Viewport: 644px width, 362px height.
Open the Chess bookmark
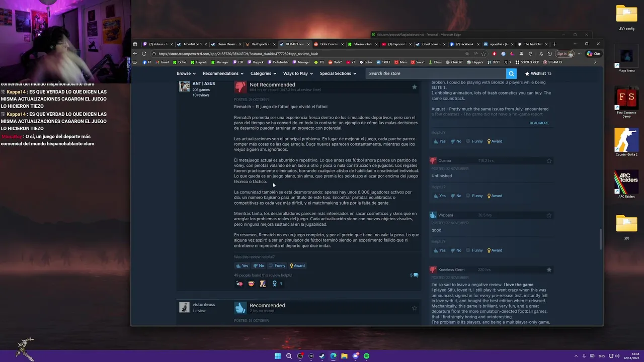[x=435, y=62]
